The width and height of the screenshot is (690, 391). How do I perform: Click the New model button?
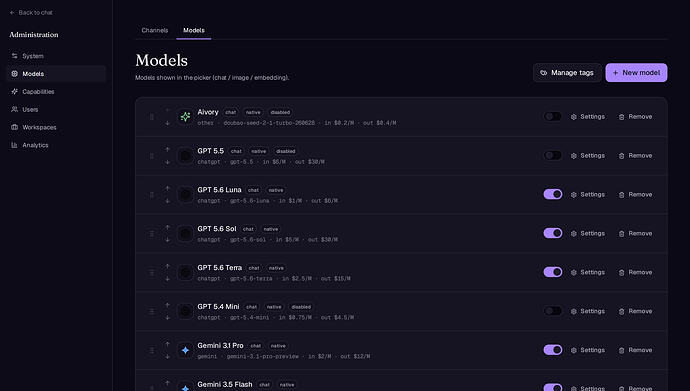636,73
